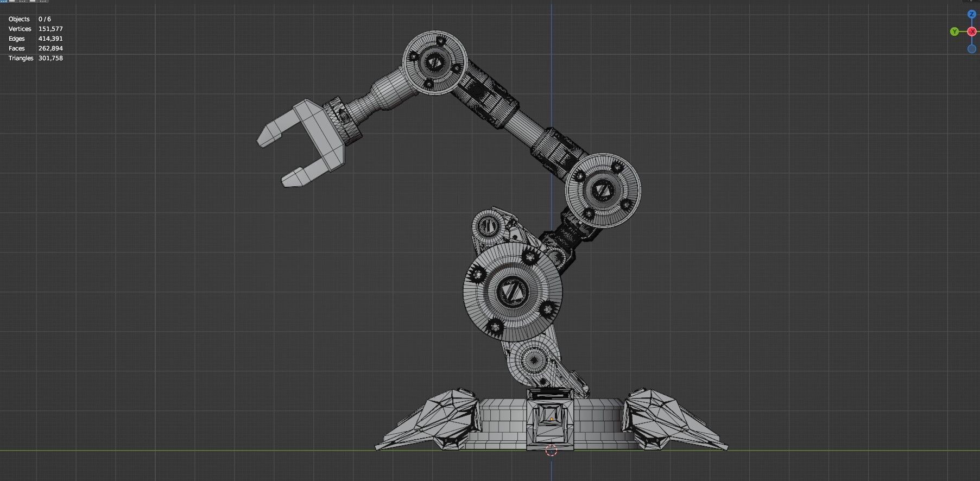Click the triangle count '301,758'

pos(50,58)
